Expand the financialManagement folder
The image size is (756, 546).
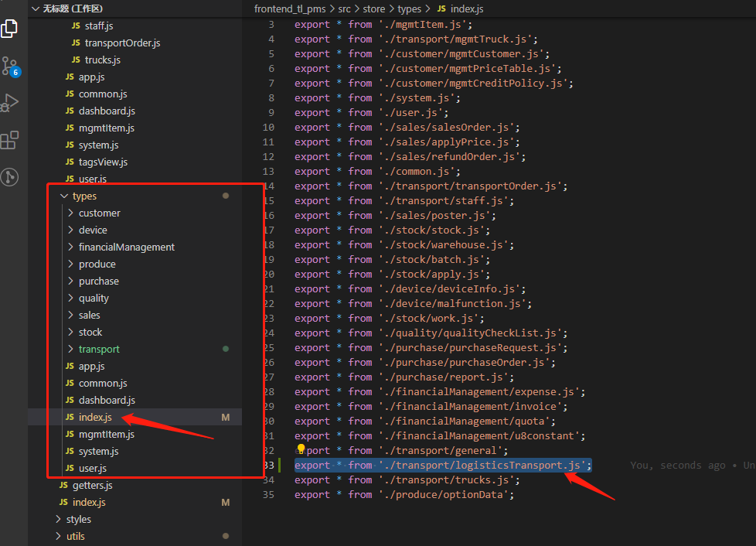click(70, 247)
